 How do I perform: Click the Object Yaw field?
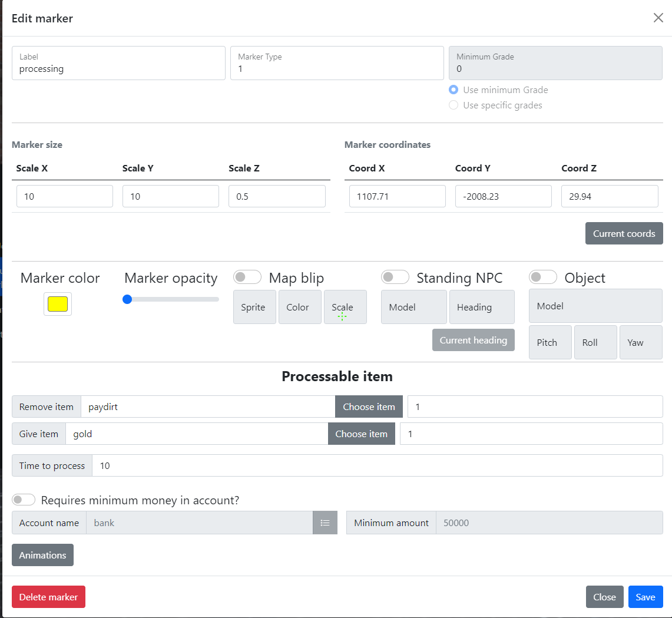pos(641,342)
